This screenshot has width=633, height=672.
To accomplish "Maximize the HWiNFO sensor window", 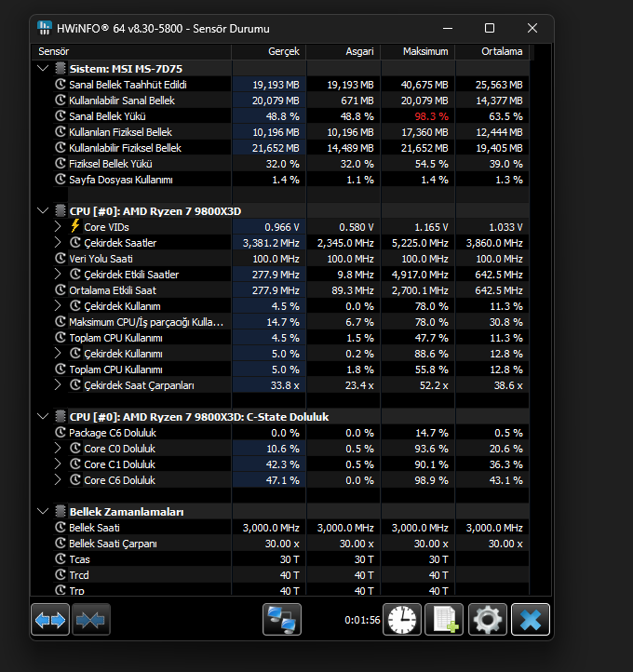I will 490,28.
